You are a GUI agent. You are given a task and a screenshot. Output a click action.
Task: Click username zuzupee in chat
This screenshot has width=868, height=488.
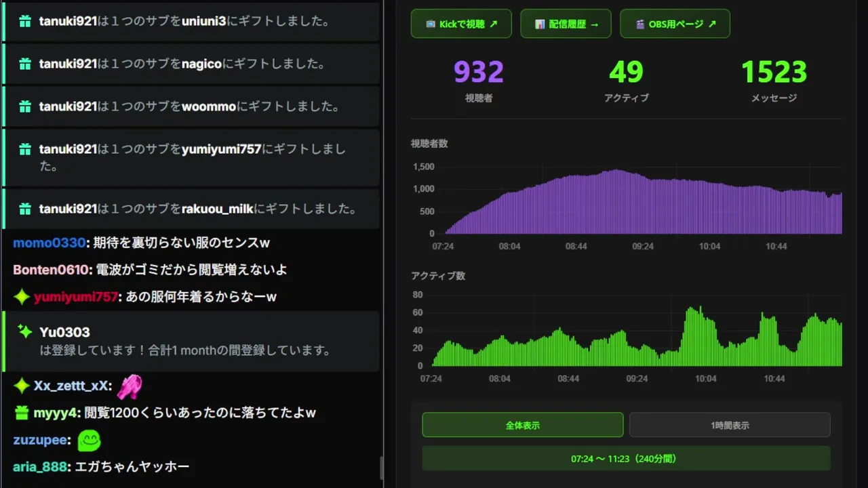[x=40, y=441]
